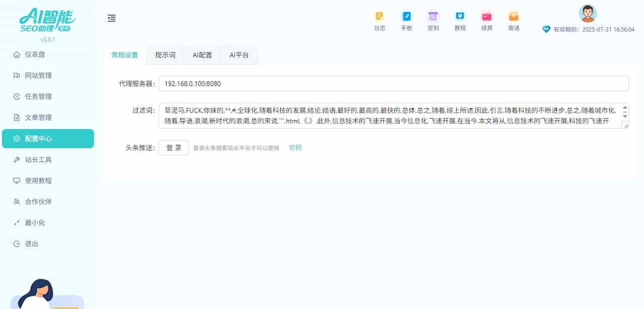This screenshot has width=644, height=309.
Task: Click the 续费 renewal icon
Action: pos(487,20)
